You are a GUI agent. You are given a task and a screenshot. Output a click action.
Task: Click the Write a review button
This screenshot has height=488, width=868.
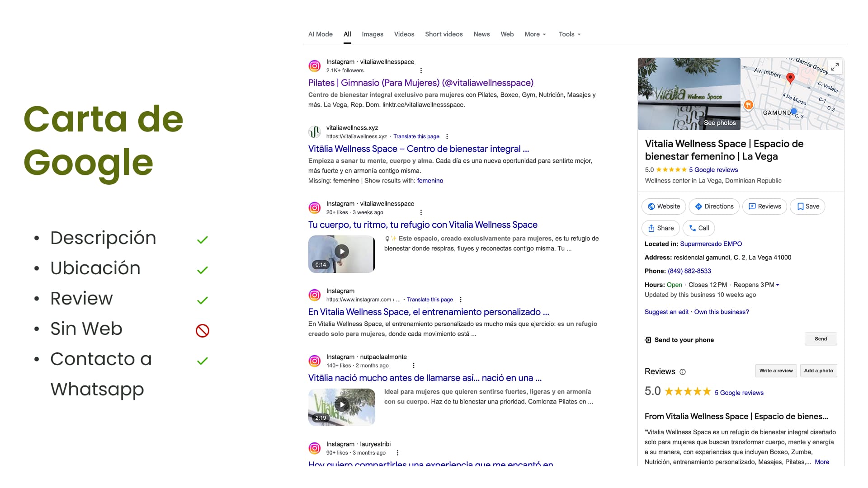click(776, 371)
